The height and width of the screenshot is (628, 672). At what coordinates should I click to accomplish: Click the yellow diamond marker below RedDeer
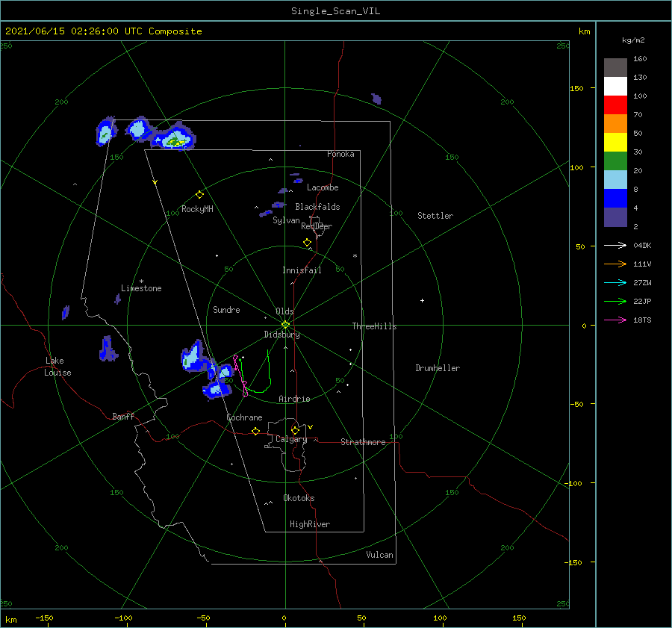click(x=308, y=243)
